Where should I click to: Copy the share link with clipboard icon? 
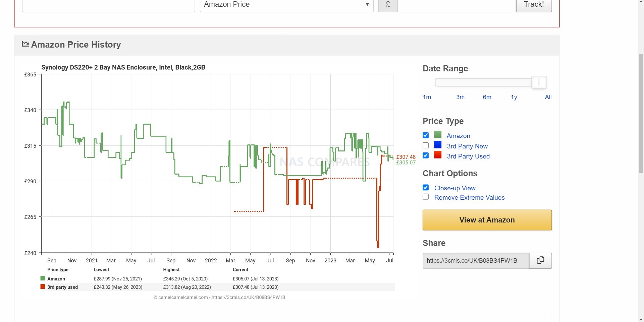pos(540,261)
